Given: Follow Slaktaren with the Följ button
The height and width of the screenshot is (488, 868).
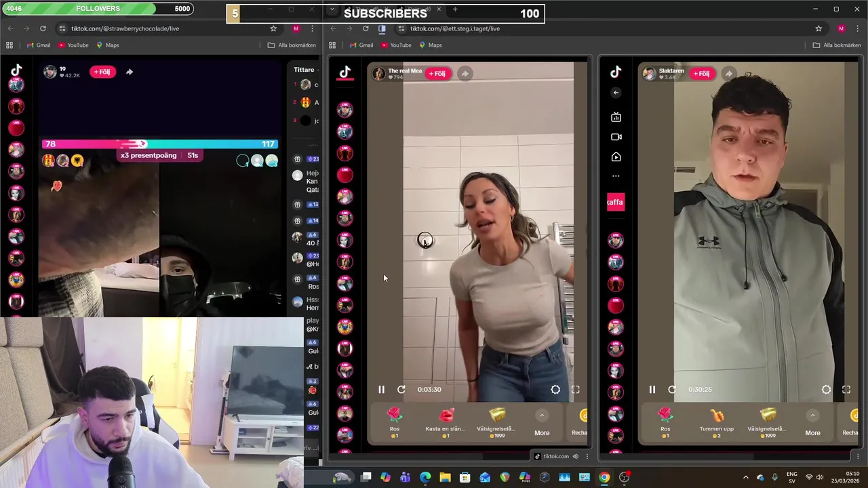Looking at the screenshot, I should (x=701, y=73).
